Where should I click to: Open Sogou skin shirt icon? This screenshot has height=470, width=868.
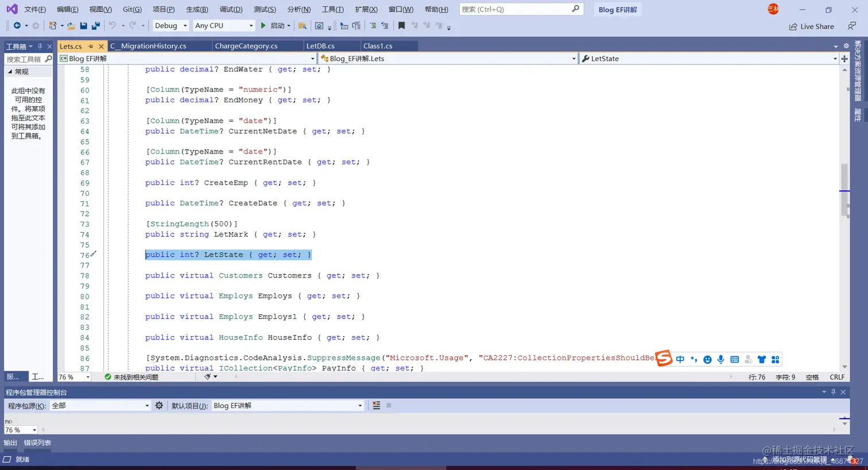pyautogui.click(x=762, y=359)
